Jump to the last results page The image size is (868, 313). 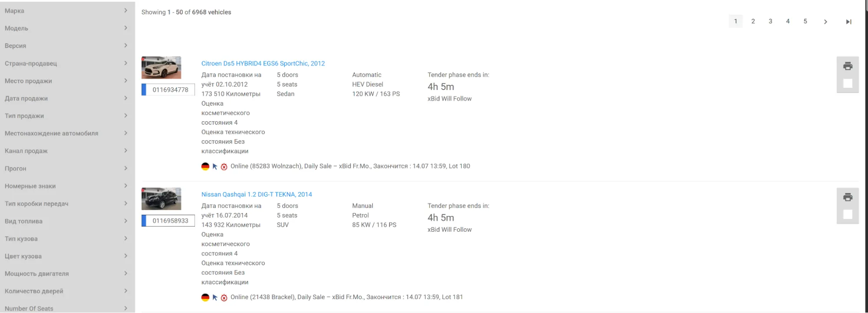click(848, 22)
